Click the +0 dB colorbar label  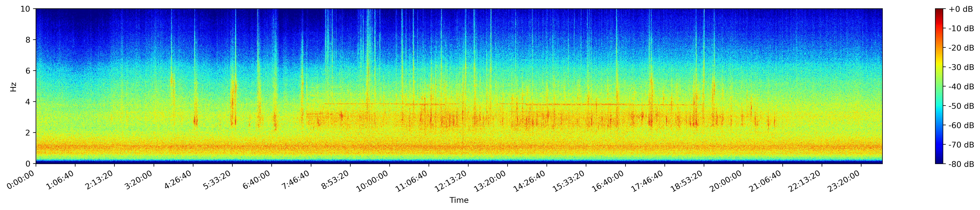tap(961, 9)
